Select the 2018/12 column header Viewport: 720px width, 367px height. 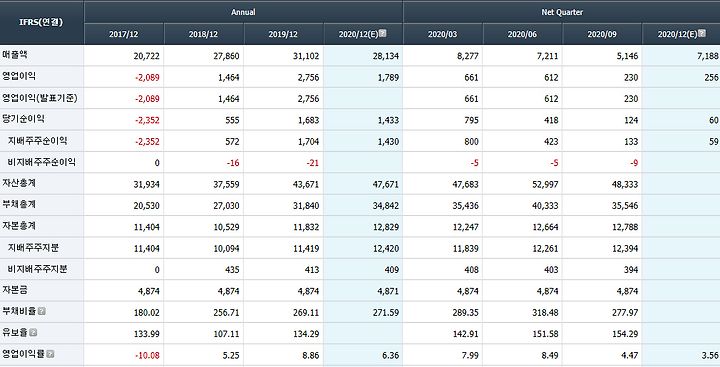pyautogui.click(x=203, y=34)
